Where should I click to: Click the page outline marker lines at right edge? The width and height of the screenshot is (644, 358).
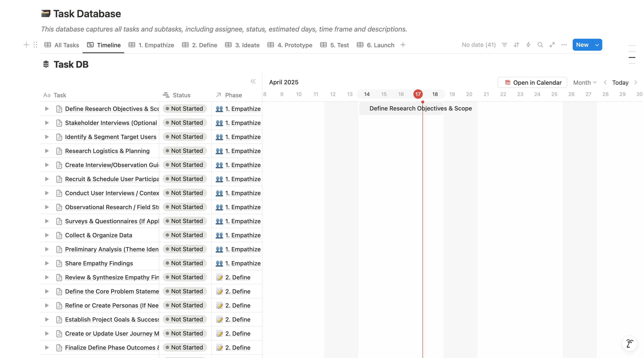(632, 54)
